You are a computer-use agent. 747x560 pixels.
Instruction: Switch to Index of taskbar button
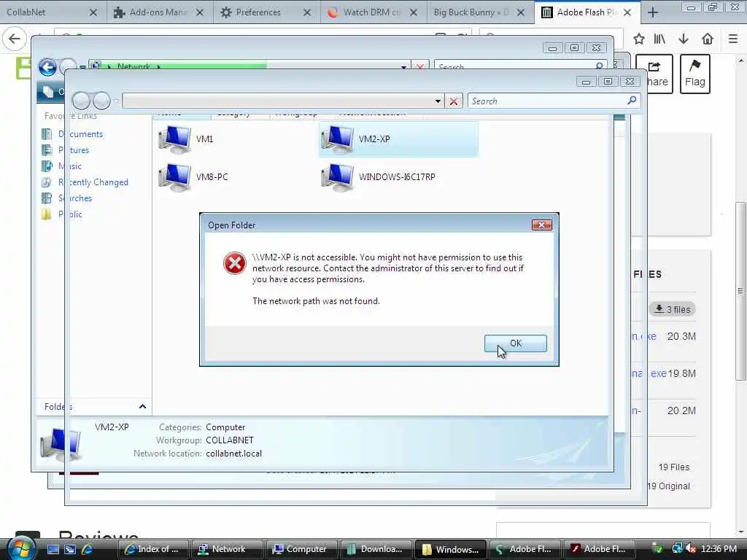click(x=153, y=549)
